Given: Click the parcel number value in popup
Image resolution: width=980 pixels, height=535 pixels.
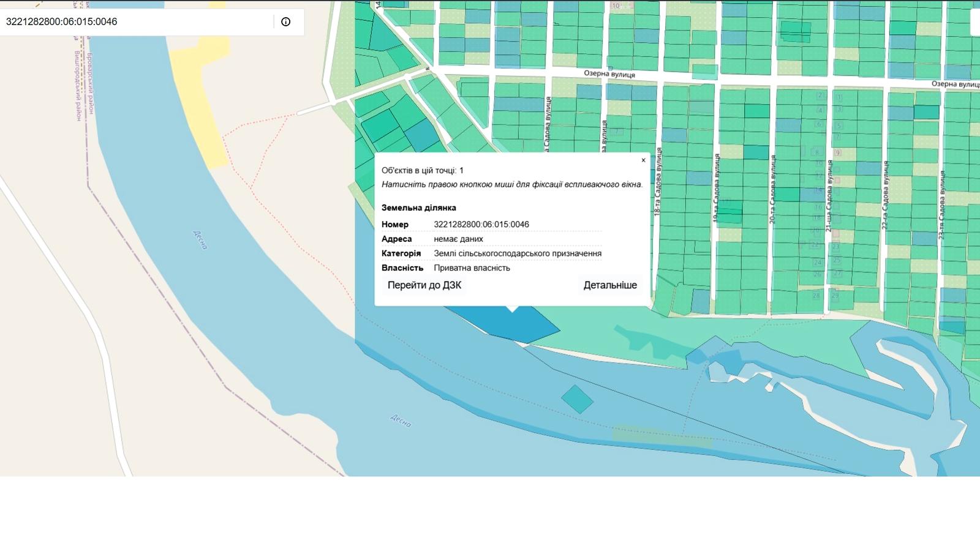Looking at the screenshot, I should click(x=481, y=225).
